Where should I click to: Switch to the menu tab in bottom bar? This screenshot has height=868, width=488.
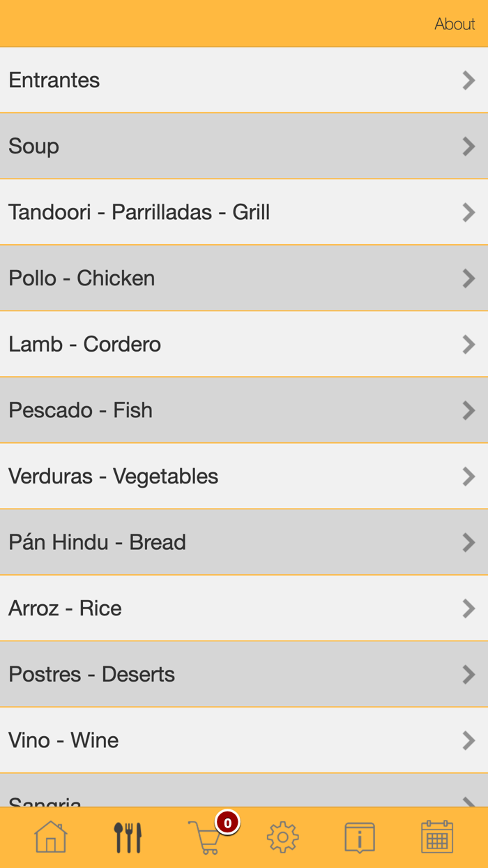coord(127,837)
